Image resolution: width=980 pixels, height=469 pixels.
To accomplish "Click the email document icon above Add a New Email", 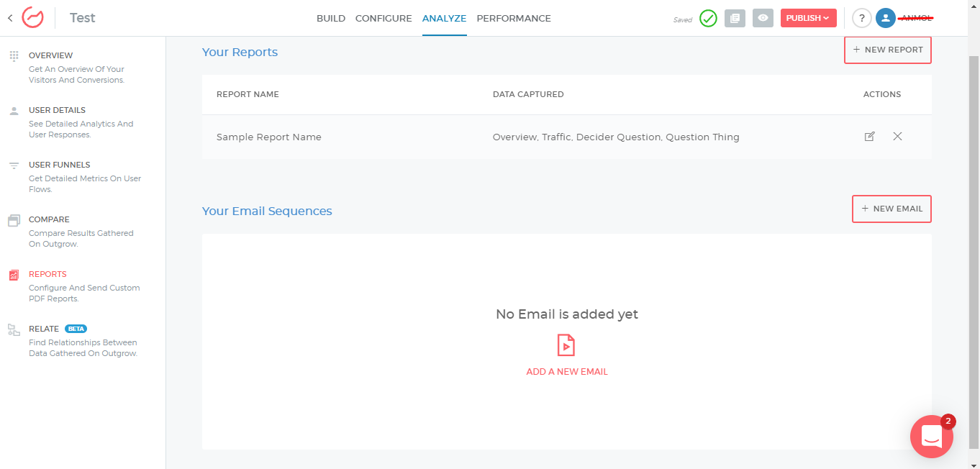I will pyautogui.click(x=566, y=345).
